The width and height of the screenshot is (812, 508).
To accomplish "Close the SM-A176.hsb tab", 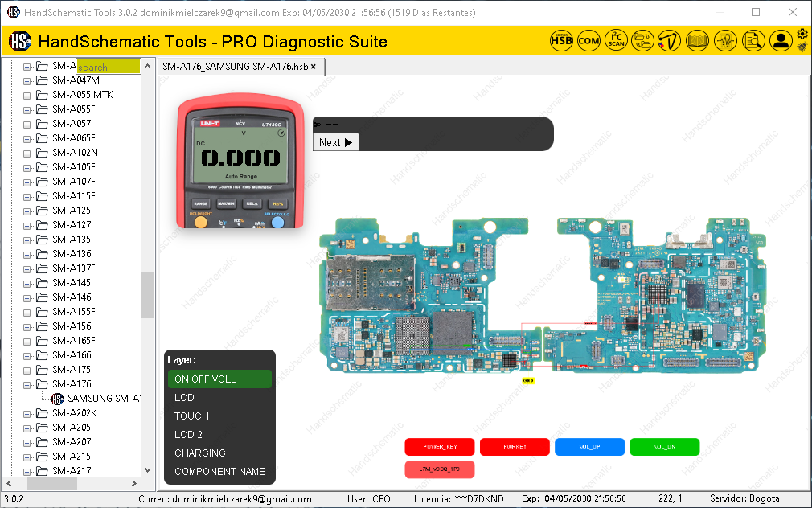I will (x=314, y=67).
